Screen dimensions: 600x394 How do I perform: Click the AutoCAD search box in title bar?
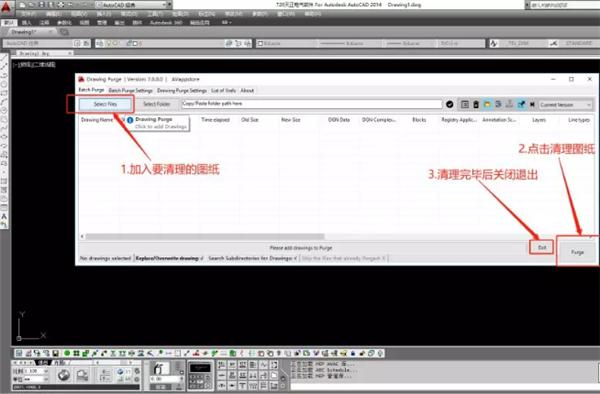click(x=564, y=5)
